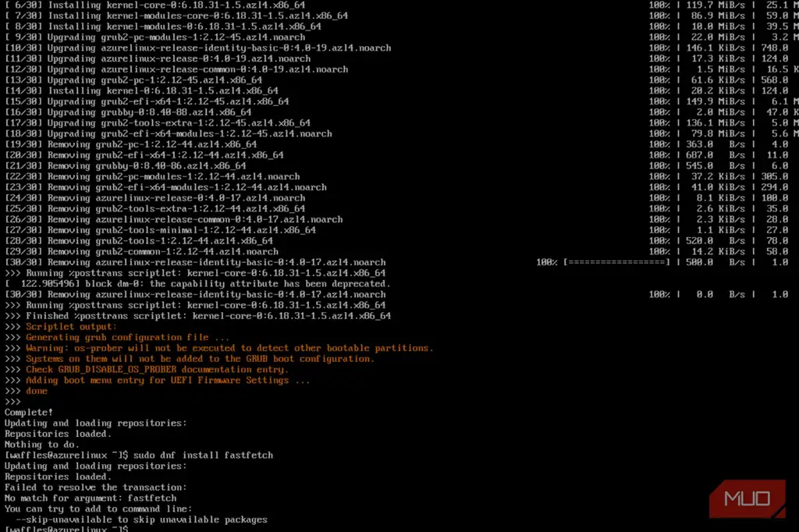
Task: Select 'Failed to resolve the transaction:' line
Action: [96, 488]
